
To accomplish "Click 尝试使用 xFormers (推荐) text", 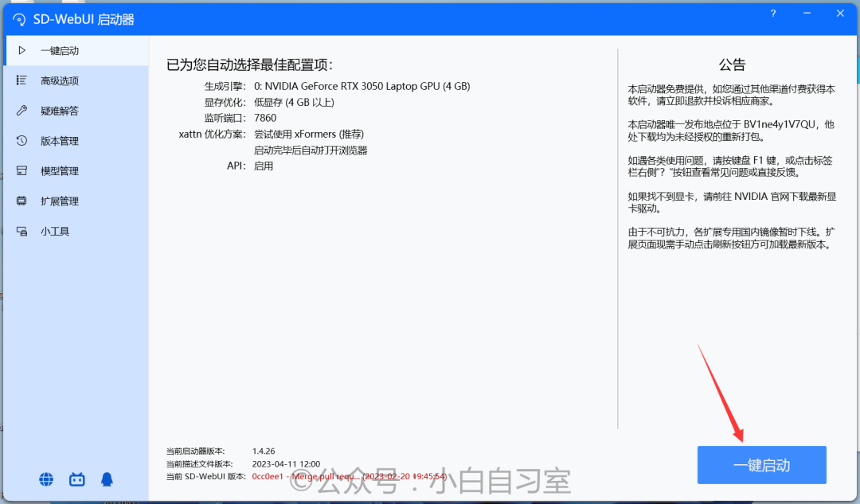I will 309,134.
